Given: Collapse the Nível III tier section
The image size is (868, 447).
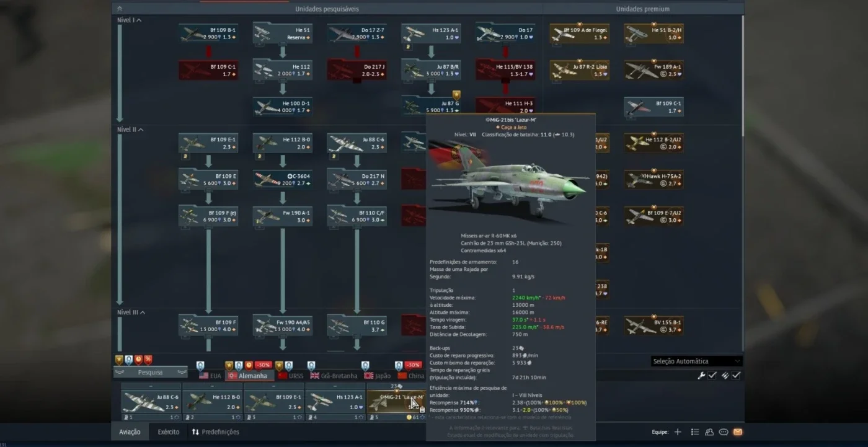Looking at the screenshot, I should (x=131, y=312).
